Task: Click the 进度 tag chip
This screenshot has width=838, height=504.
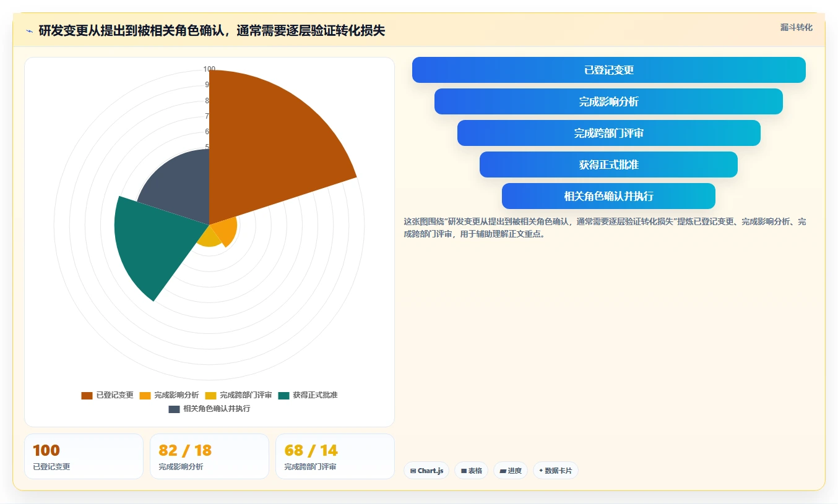Action: pos(511,471)
